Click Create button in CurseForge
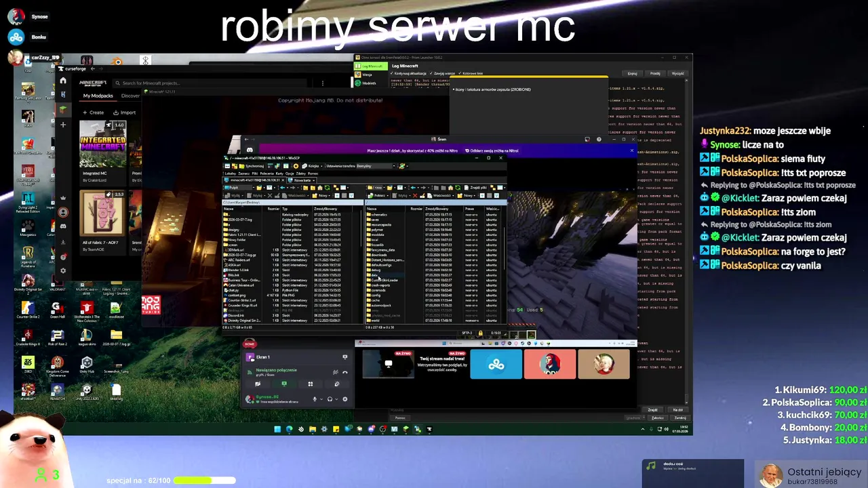Screen dimensions: 868x488 tap(93, 113)
